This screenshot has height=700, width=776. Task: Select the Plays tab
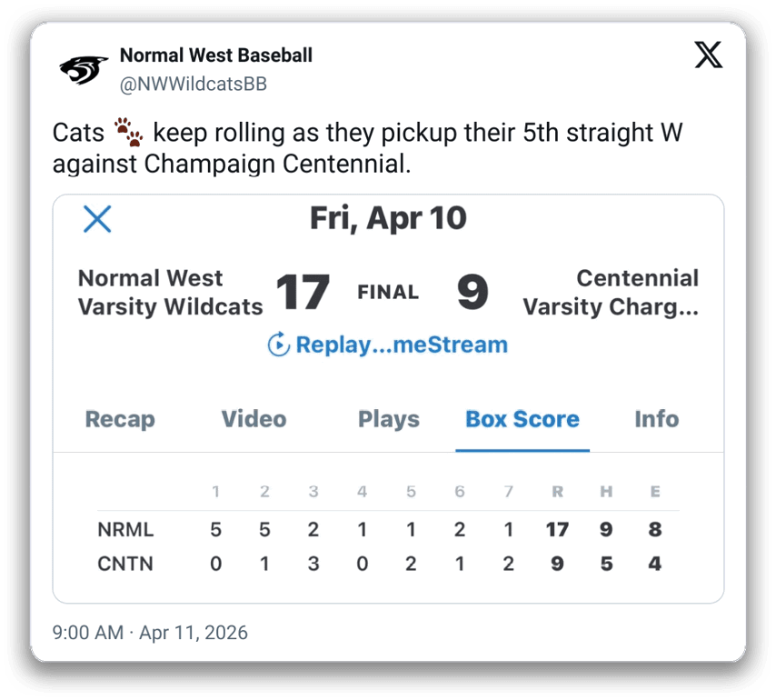coord(389,419)
